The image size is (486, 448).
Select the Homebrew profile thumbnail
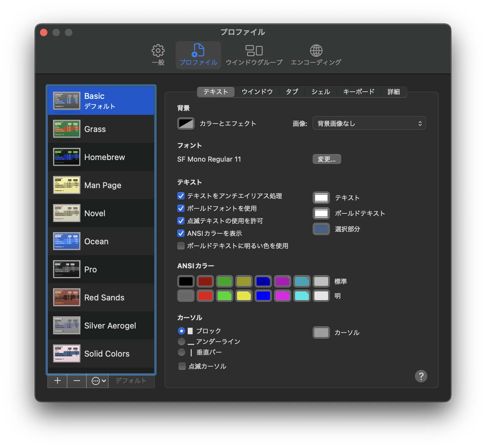tap(67, 157)
